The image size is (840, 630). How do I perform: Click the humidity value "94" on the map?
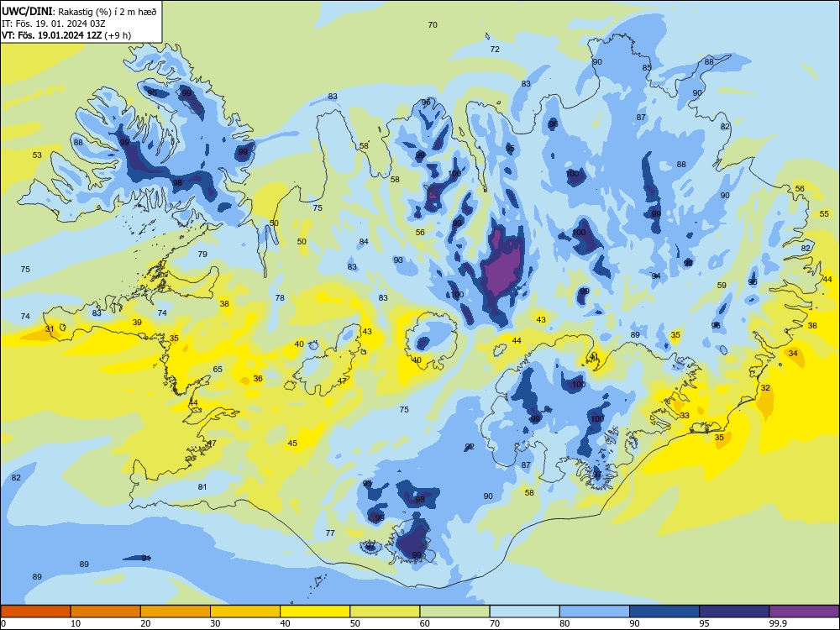(x=656, y=276)
